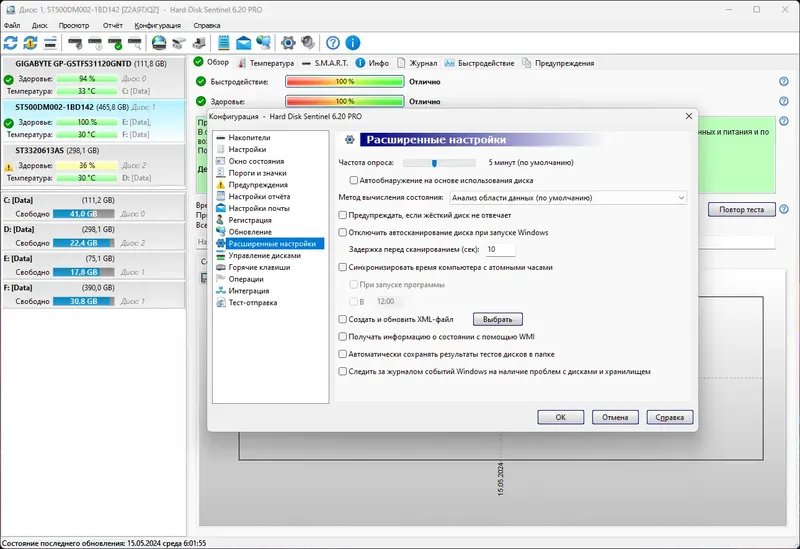Click the help icon beside Быстродействие bar
This screenshot has height=549, width=800.
click(x=784, y=82)
